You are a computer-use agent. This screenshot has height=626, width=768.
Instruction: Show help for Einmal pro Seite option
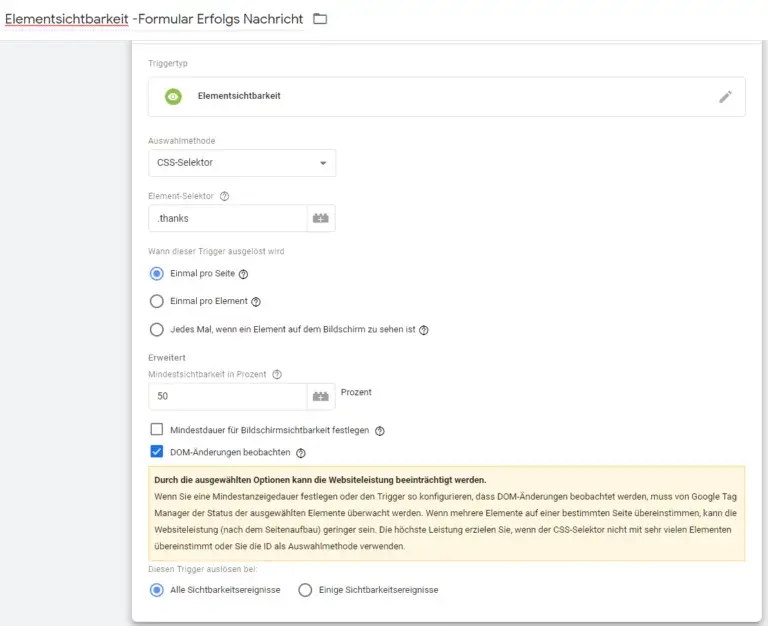(243, 274)
